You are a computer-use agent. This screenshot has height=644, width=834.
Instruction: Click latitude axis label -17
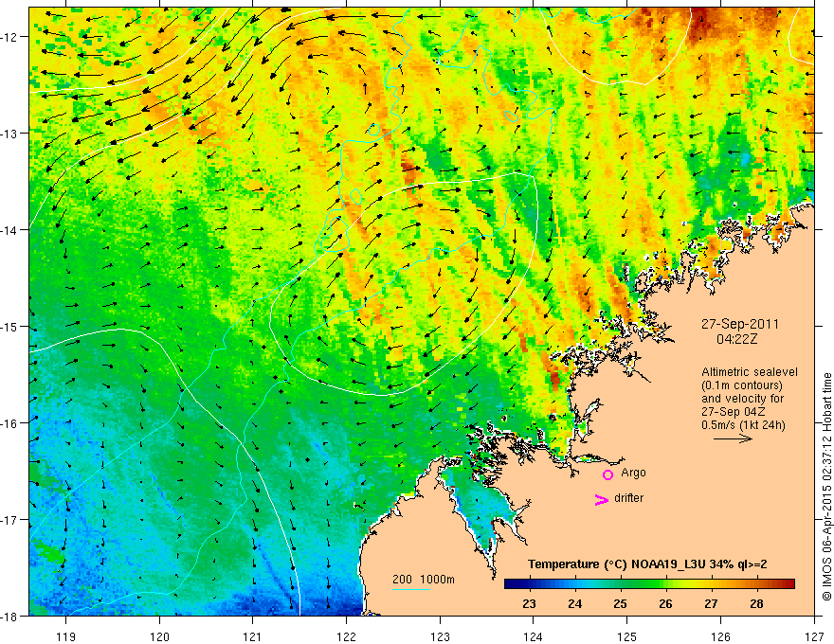click(x=10, y=519)
